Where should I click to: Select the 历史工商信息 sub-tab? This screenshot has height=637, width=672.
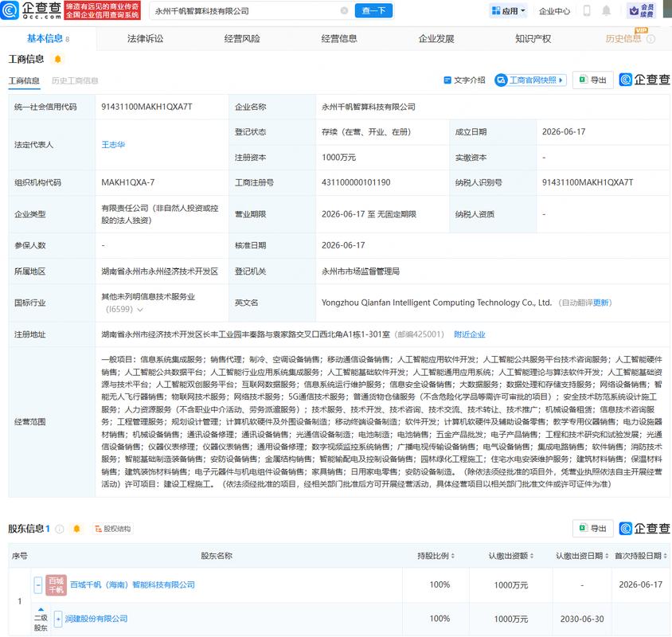coord(75,80)
